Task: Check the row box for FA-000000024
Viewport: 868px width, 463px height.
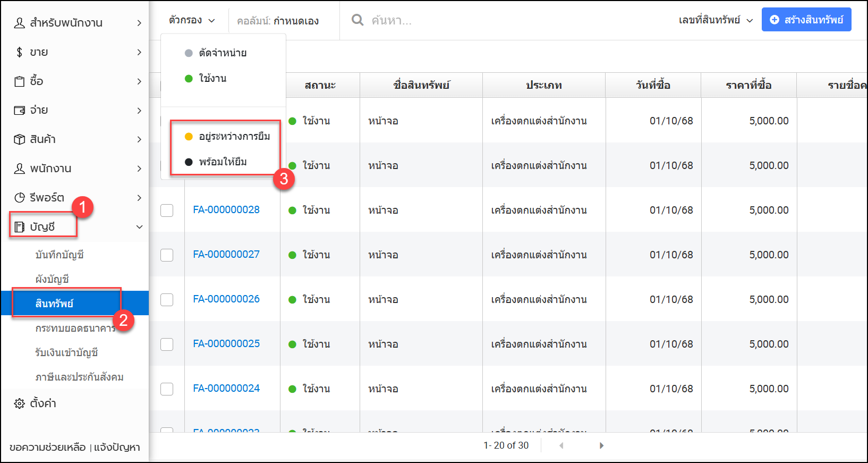Action: [x=167, y=389]
